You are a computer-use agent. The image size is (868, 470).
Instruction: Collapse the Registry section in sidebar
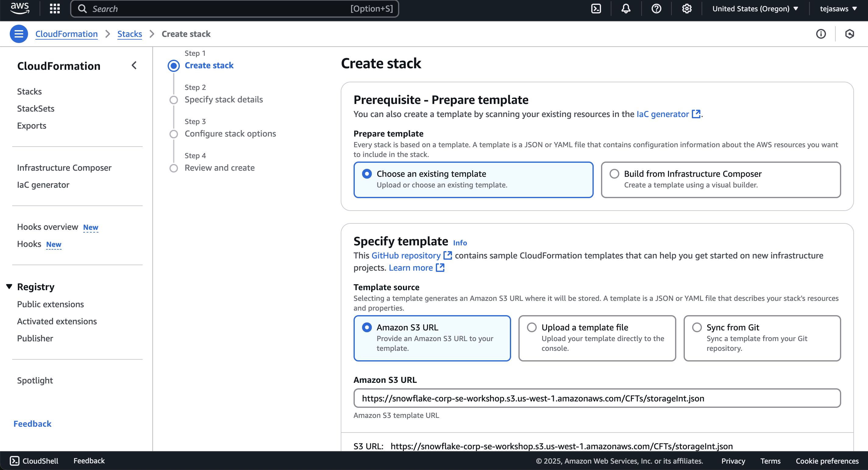(x=9, y=287)
